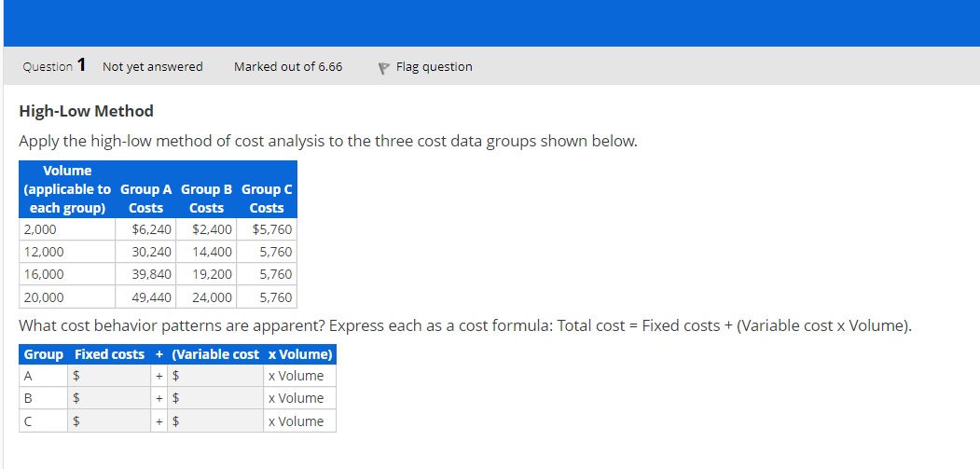
Task: Click Group B fixed costs input field
Action: pos(109,398)
